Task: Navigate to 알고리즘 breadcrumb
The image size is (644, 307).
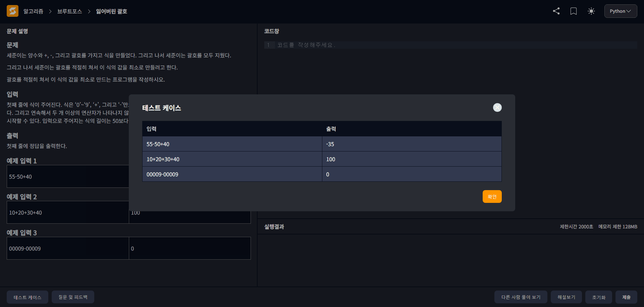Action: (x=33, y=11)
